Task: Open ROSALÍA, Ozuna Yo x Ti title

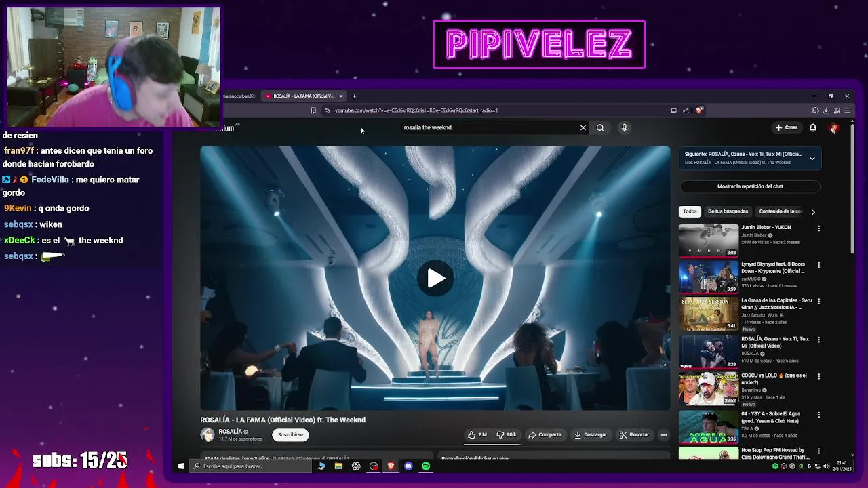Action: [775, 342]
